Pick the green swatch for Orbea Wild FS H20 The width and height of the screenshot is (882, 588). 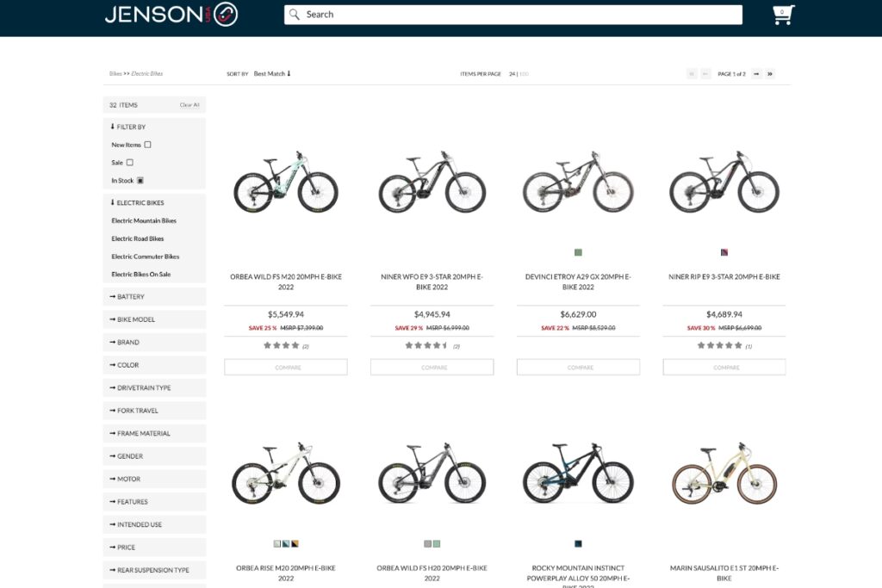pos(437,543)
